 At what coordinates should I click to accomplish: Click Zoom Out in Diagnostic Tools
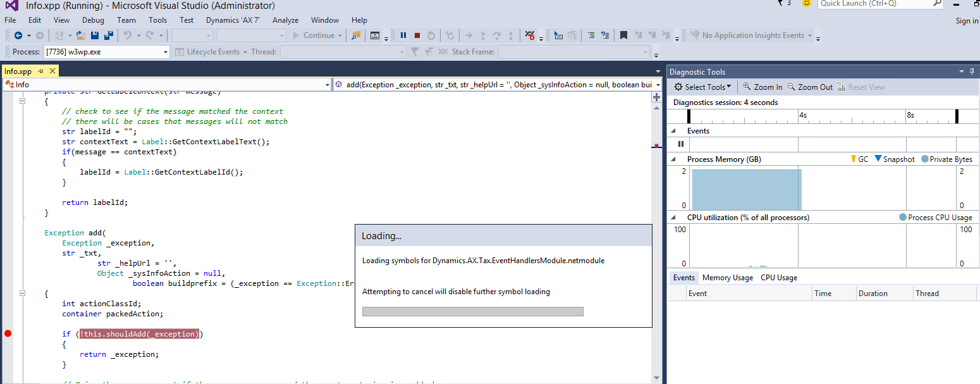point(810,87)
